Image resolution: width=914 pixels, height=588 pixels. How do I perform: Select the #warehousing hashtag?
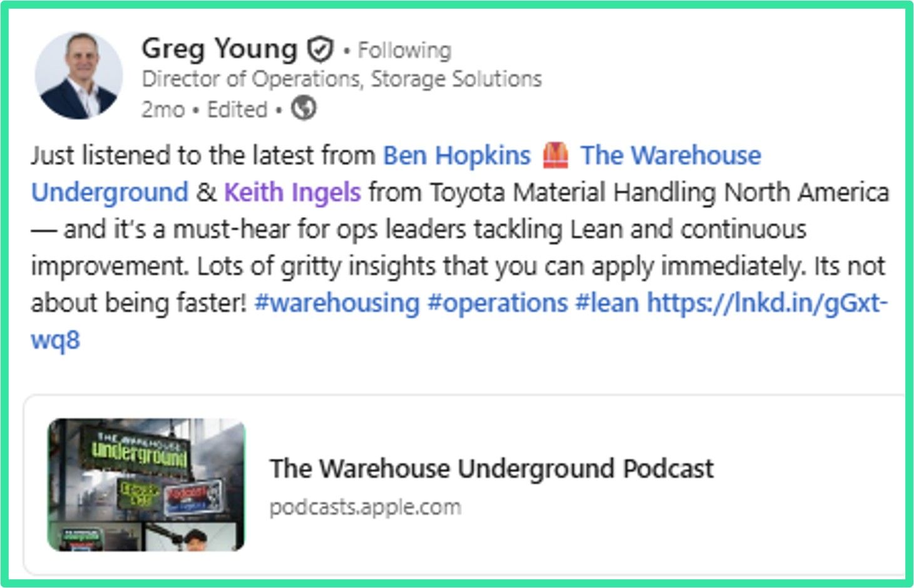point(337,303)
